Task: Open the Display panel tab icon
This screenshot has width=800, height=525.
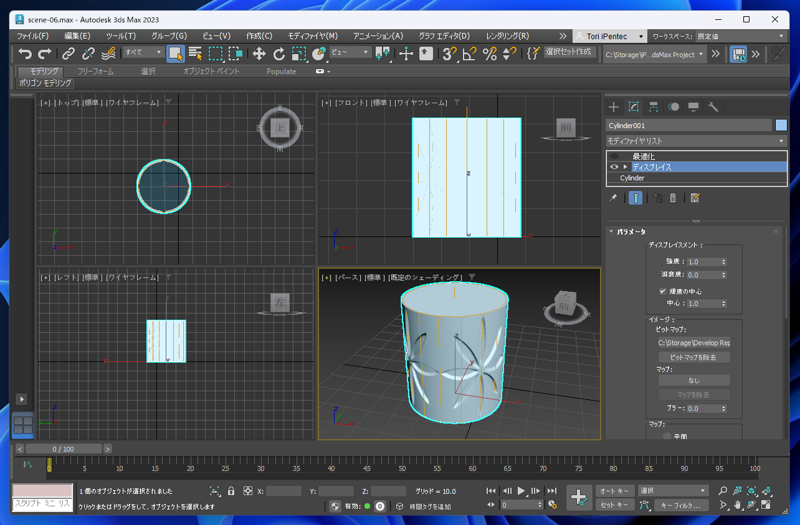Action: [693, 107]
